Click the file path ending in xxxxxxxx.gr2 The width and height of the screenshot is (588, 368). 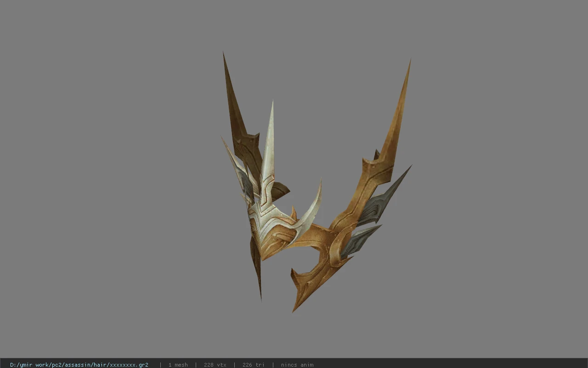pos(79,365)
